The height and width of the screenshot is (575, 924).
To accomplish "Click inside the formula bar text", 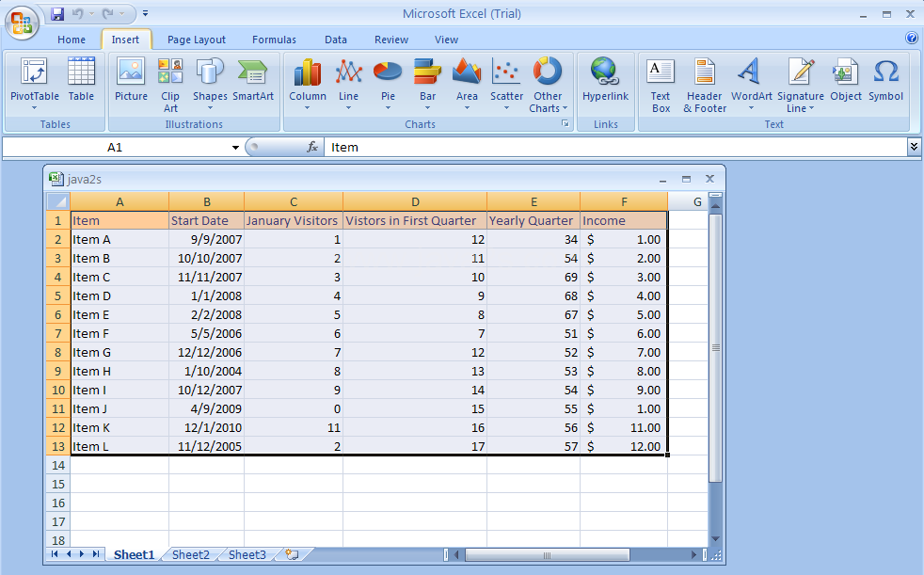I will click(x=344, y=148).
